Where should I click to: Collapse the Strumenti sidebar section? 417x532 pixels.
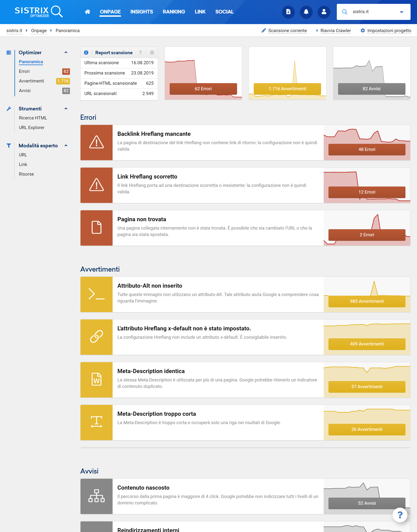coord(66,109)
